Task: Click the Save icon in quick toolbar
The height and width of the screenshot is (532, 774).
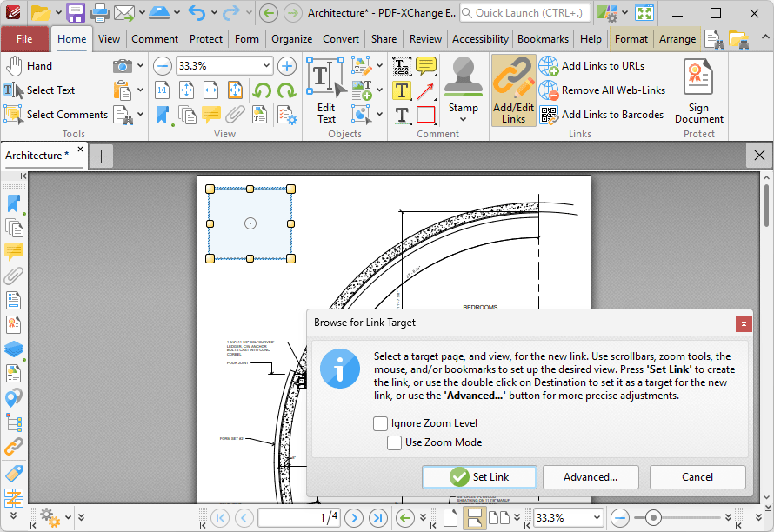Action: (x=76, y=13)
